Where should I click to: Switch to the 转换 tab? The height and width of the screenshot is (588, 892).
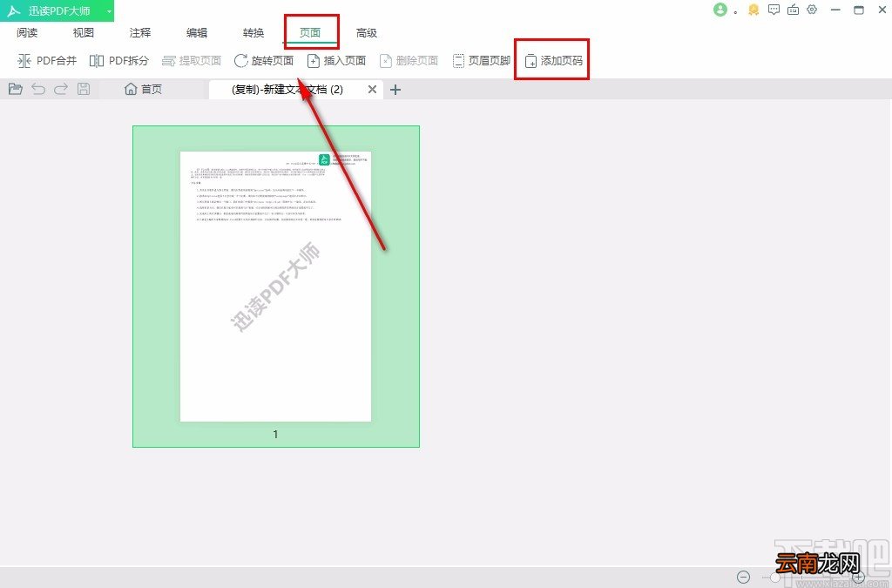(x=253, y=33)
